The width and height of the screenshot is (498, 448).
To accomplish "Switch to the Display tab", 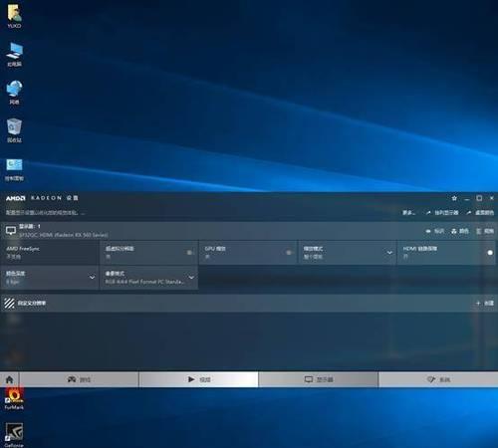I will (319, 379).
